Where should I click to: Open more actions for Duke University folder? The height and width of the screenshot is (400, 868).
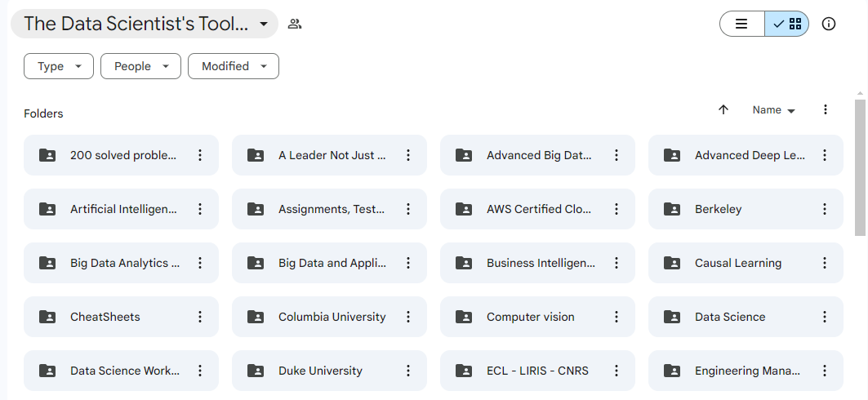[408, 371]
